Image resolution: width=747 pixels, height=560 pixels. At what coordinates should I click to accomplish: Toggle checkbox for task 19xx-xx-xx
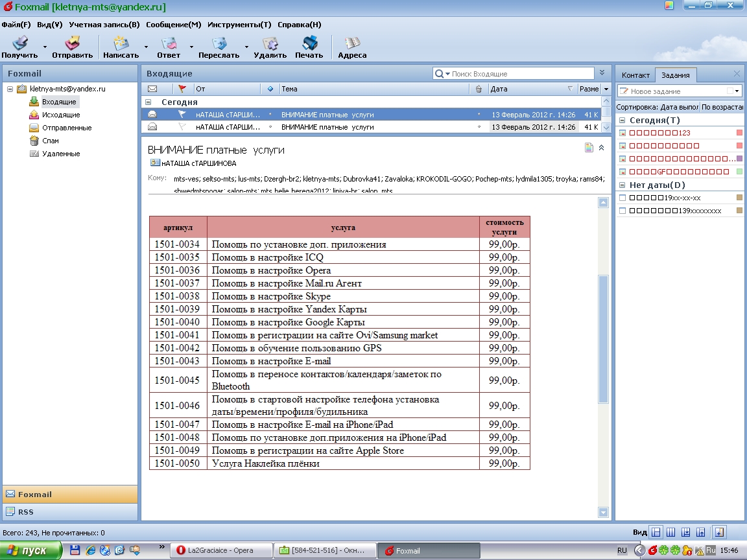tap(622, 198)
